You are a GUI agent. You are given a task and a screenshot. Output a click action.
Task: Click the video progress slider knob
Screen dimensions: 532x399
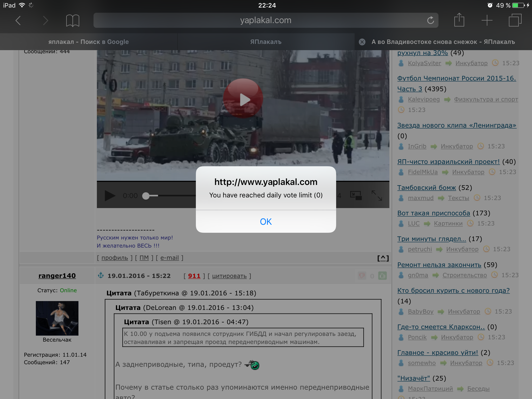coord(146,196)
